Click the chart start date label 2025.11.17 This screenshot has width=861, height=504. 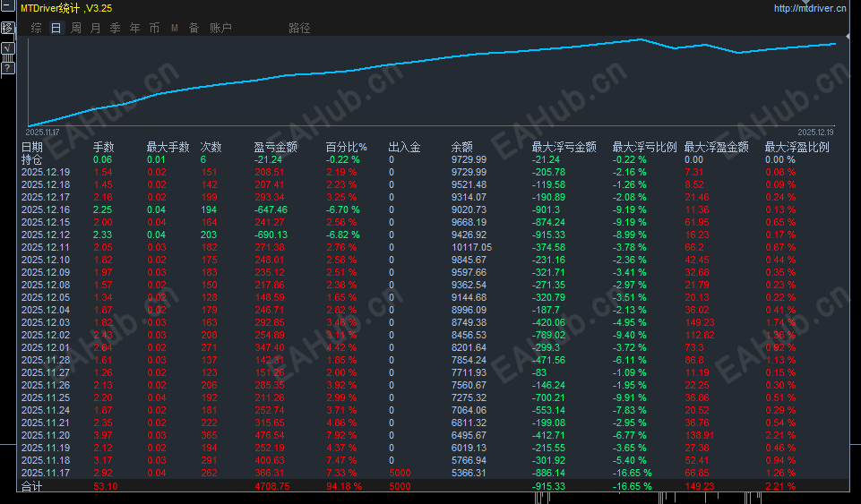click(x=42, y=132)
